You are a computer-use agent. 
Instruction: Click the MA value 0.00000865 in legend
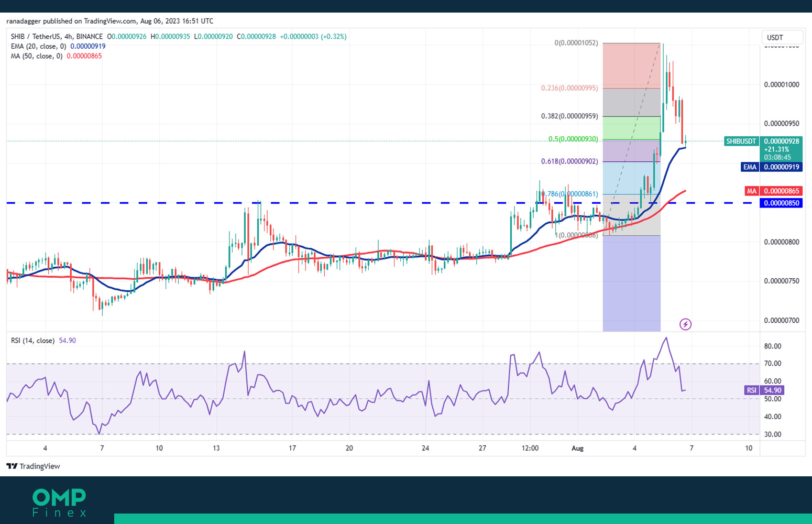(x=84, y=56)
